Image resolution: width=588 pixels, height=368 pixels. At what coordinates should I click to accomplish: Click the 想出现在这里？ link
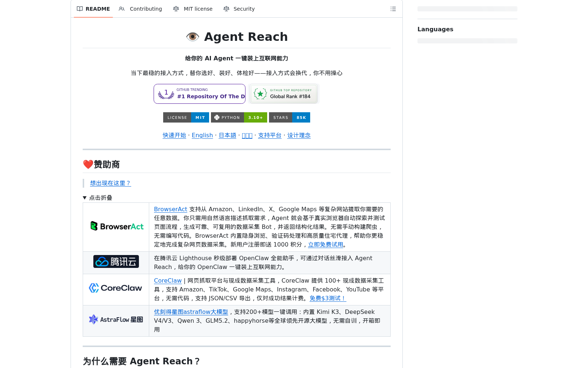click(110, 183)
